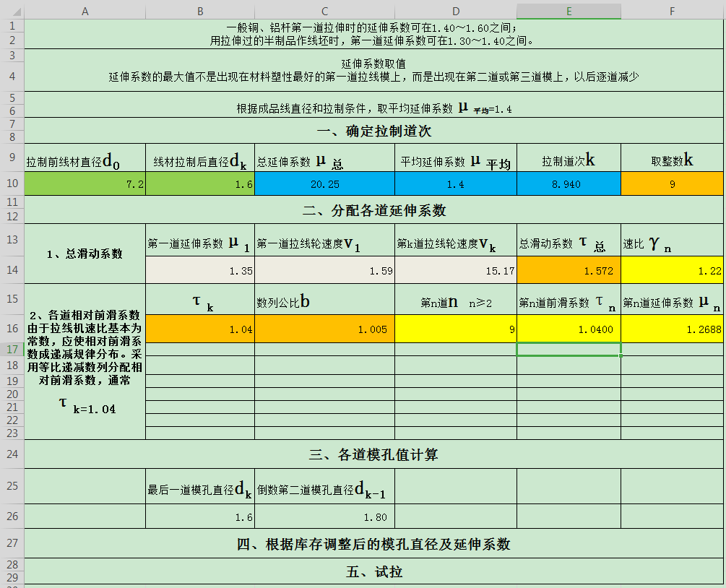Image resolution: width=726 pixels, height=588 pixels.
Task: Select column A header
Action: pos(85,11)
